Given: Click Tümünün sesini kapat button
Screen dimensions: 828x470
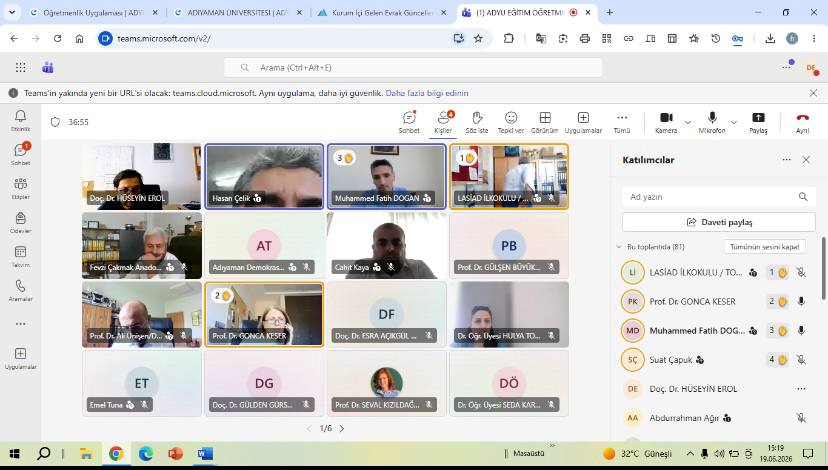Looking at the screenshot, I should pyautogui.click(x=765, y=247).
